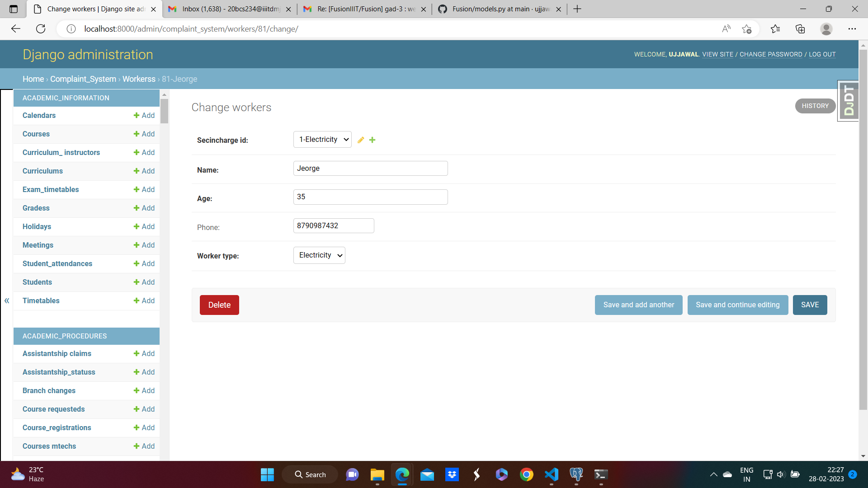This screenshot has height=488, width=868.
Task: Click green plus to add another Secincharge
Action: [372, 140]
